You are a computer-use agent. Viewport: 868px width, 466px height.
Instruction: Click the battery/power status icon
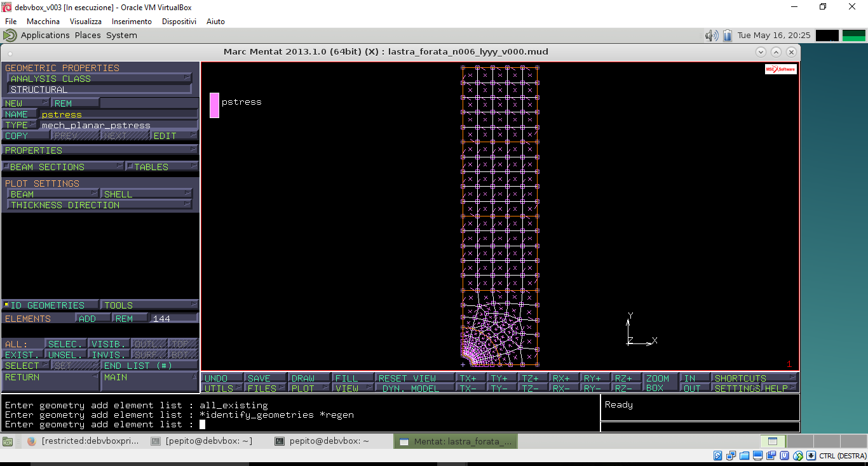728,36
